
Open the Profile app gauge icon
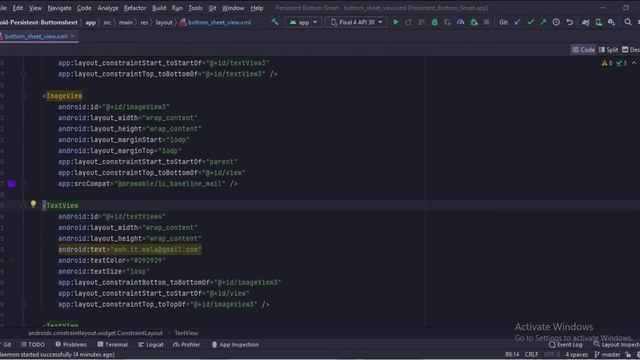coord(460,22)
